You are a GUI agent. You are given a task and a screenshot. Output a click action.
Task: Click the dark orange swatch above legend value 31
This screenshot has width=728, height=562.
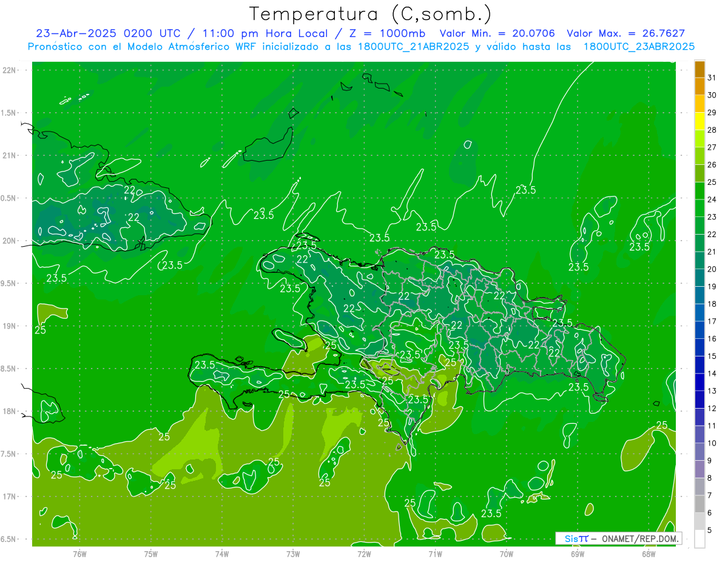pos(700,69)
